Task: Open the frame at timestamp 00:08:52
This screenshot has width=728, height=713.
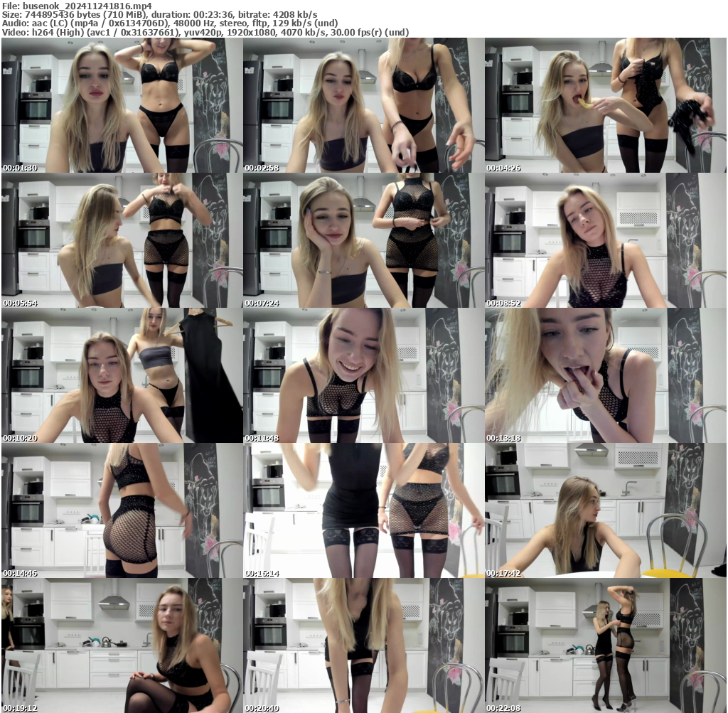Action: 606,240
